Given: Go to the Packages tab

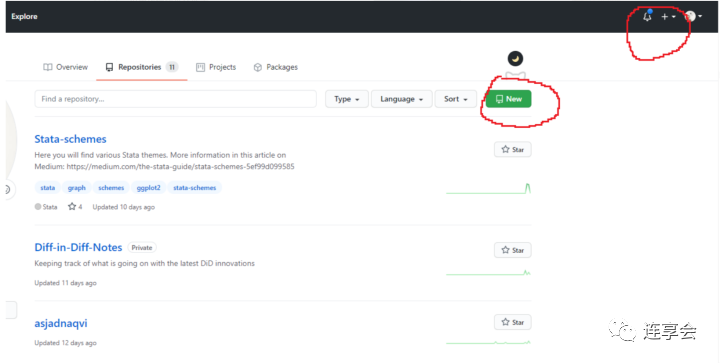Looking at the screenshot, I should point(276,67).
